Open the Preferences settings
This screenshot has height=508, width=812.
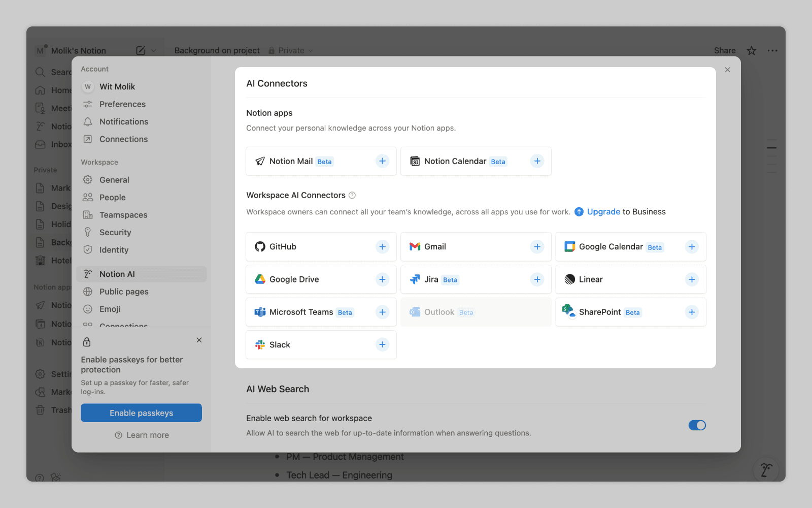click(x=141, y=104)
